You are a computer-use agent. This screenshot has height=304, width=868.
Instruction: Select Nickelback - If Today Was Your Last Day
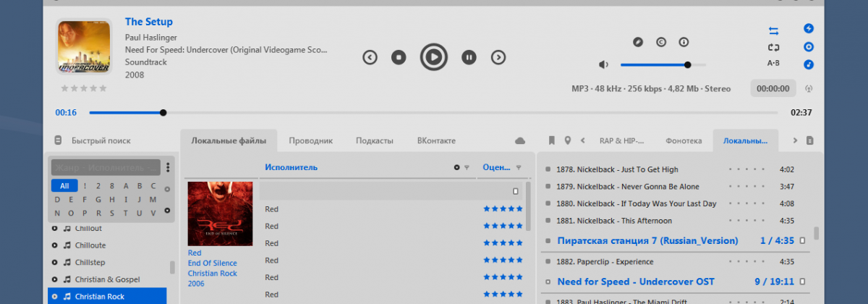coord(637,203)
